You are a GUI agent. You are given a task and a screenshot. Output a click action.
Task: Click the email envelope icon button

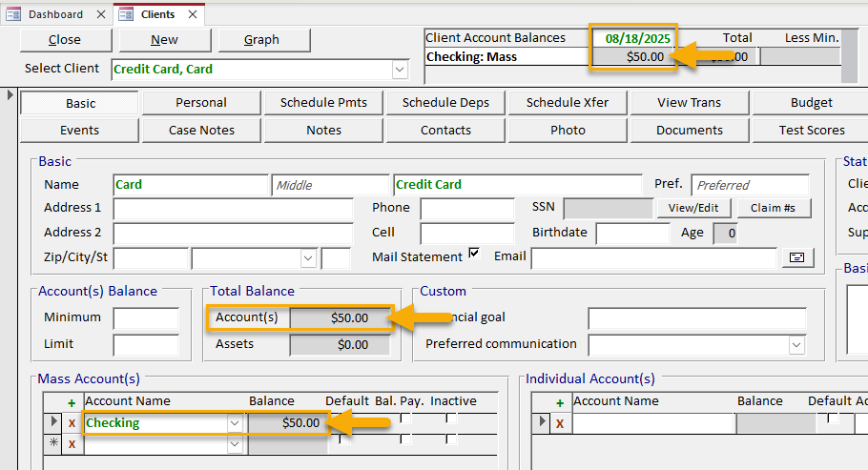pyautogui.click(x=796, y=257)
